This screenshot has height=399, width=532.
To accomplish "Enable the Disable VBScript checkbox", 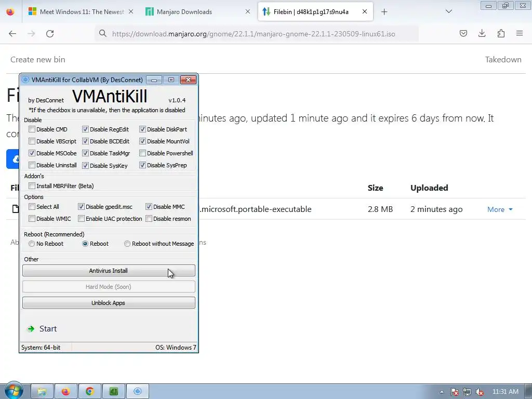I will (32, 141).
